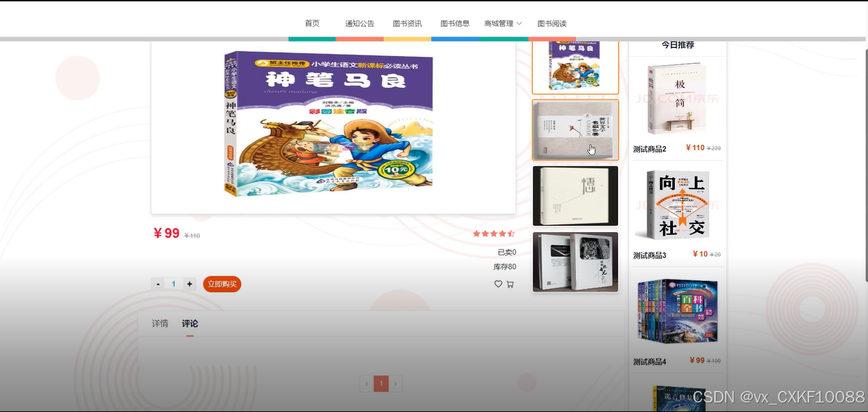Increase quantity with plus button
The width and height of the screenshot is (868, 412).
click(x=190, y=284)
